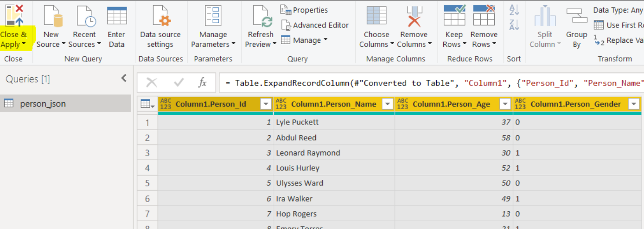Viewport: 644px width, 229px height.
Task: Click the age cell 13
Action: [x=454, y=214]
